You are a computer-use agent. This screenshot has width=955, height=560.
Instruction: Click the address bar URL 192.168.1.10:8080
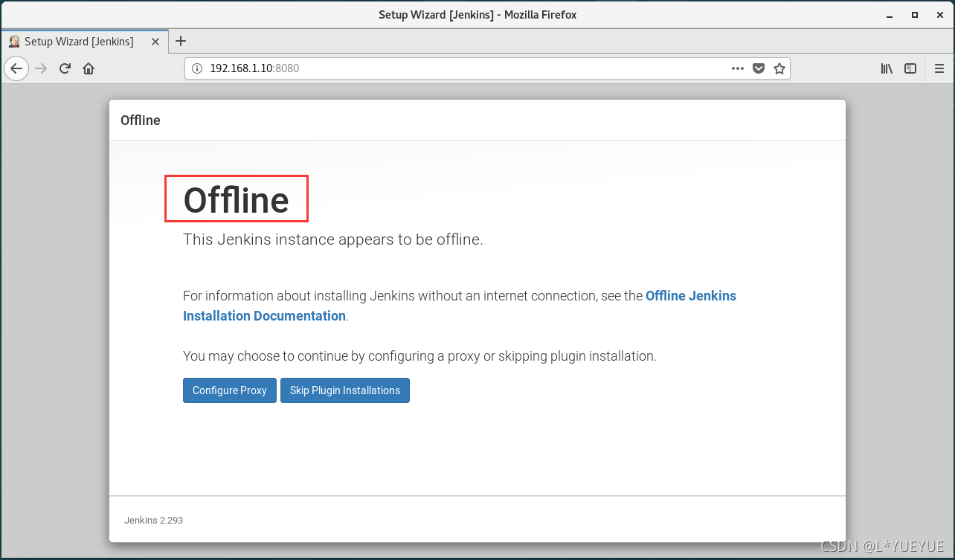[254, 68]
